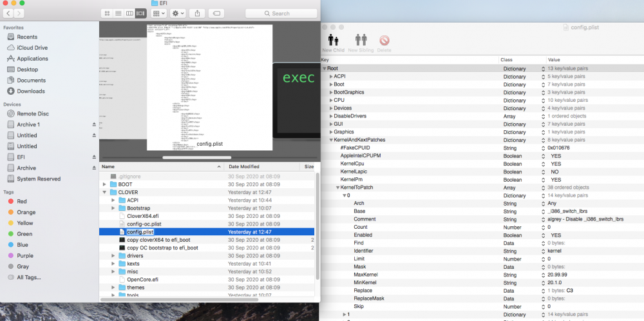Click New Sibling in plist editor
This screenshot has height=321, width=644.
pos(361,43)
